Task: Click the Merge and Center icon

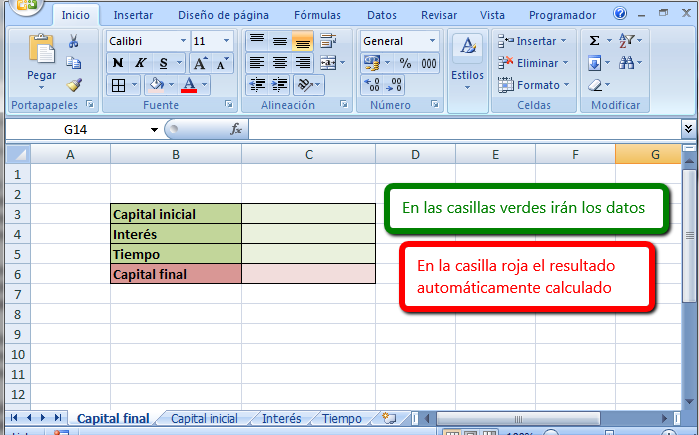Action: 328,63
